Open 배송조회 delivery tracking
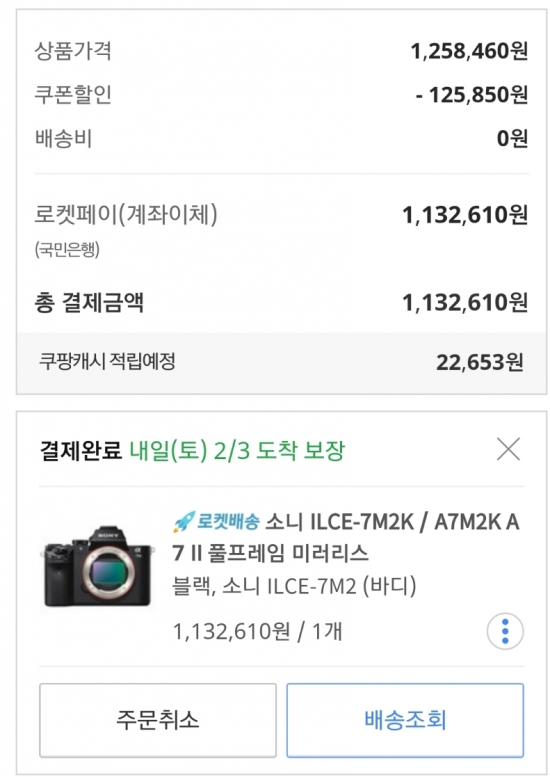The height and width of the screenshot is (777, 550). 405,720
